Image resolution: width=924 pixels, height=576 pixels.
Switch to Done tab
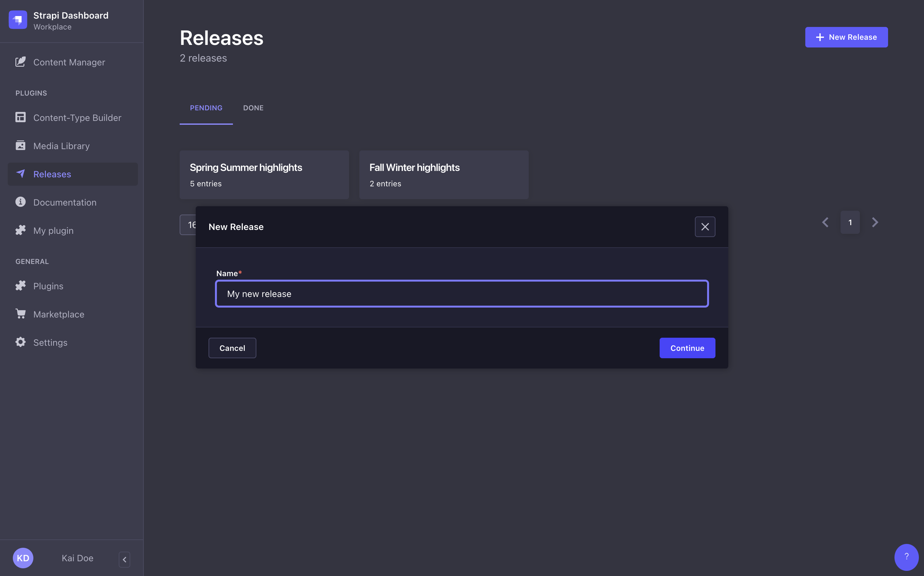click(x=253, y=107)
